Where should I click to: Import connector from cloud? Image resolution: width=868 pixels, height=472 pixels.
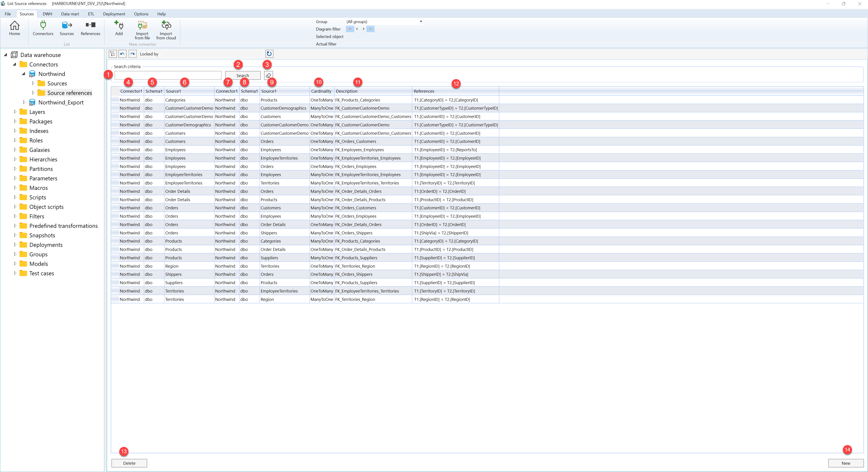[x=166, y=30]
